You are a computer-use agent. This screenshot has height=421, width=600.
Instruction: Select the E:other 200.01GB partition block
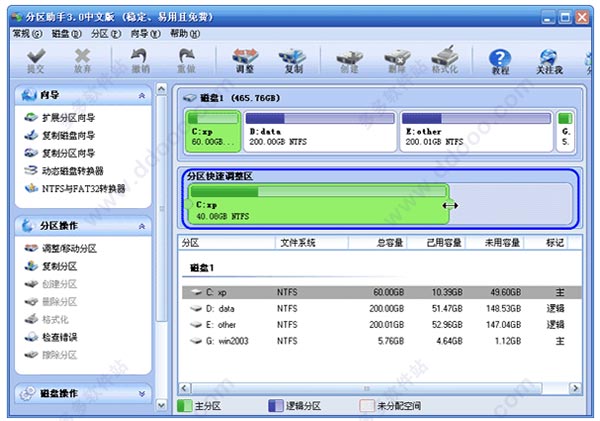pyautogui.click(x=476, y=131)
